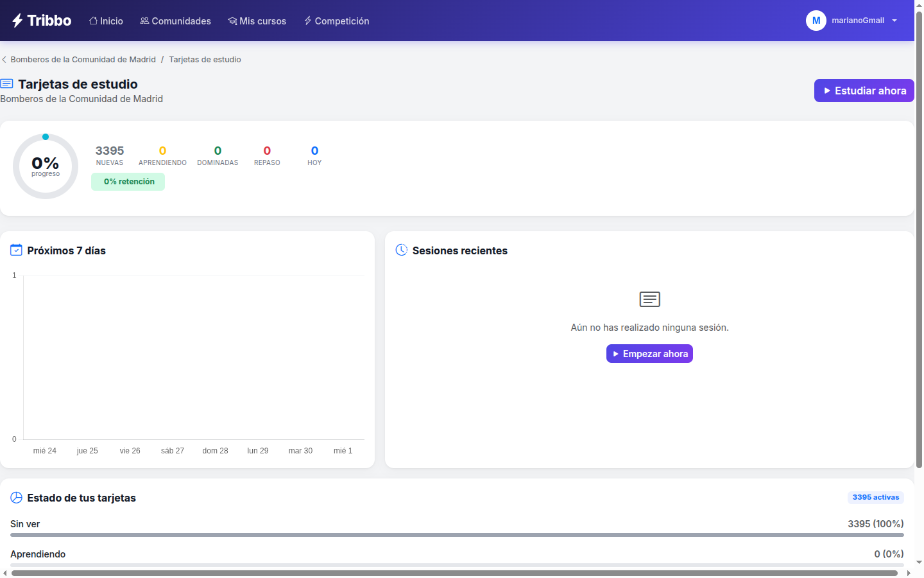Click the M user avatar
Image resolution: width=924 pixels, height=578 pixels.
[816, 21]
